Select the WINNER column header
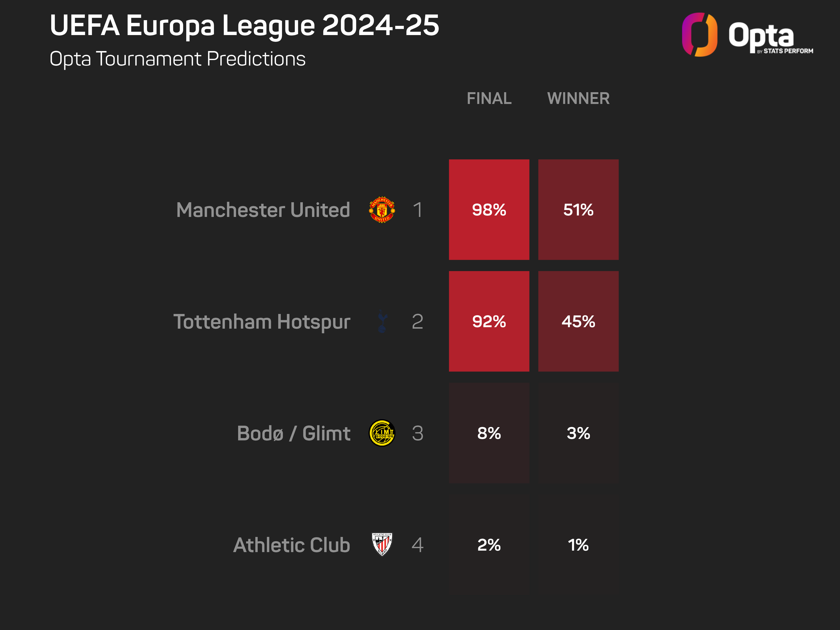840x630 pixels. (x=578, y=98)
